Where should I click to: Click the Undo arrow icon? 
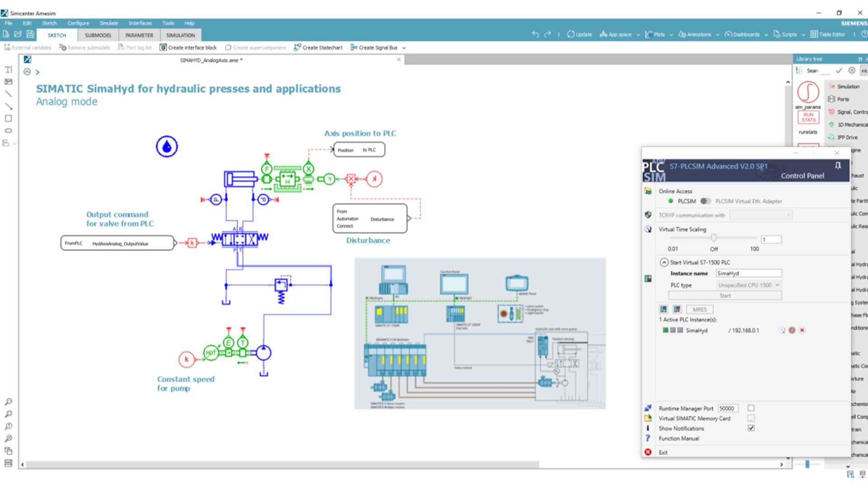[535, 33]
